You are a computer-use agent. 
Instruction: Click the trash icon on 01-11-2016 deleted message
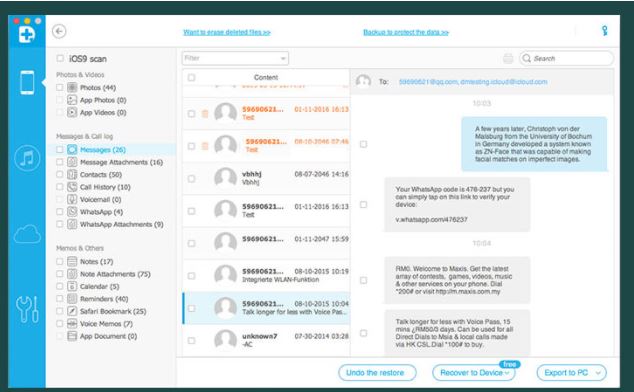point(205,114)
